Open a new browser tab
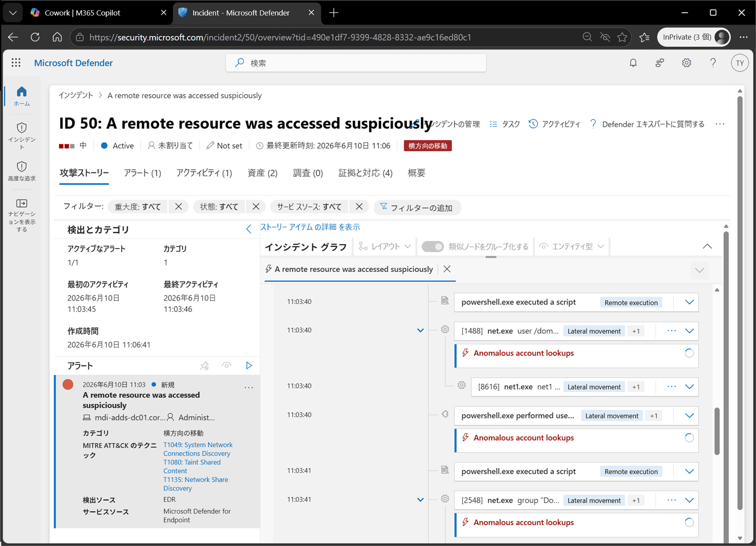 tap(334, 13)
